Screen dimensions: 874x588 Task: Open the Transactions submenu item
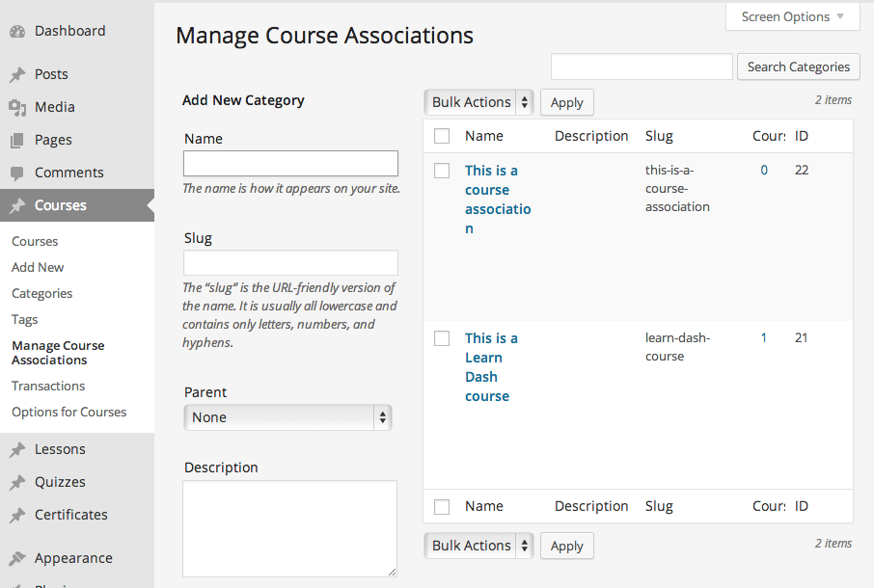(x=48, y=386)
